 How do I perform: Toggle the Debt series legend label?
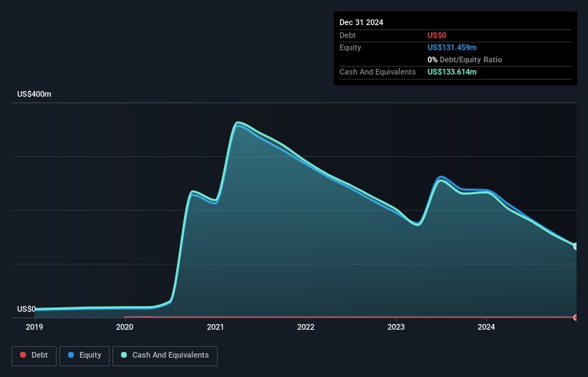(40, 355)
